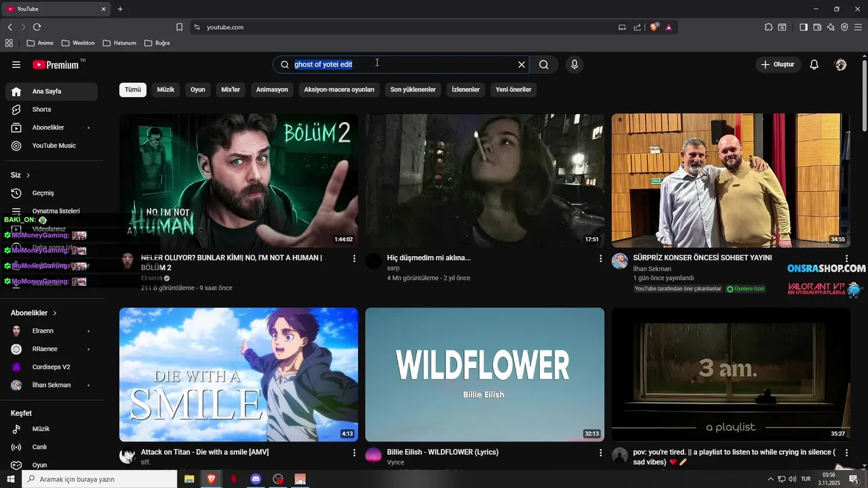Open the notifications bell
Viewport: 868px width, 488px height.
[814, 64]
